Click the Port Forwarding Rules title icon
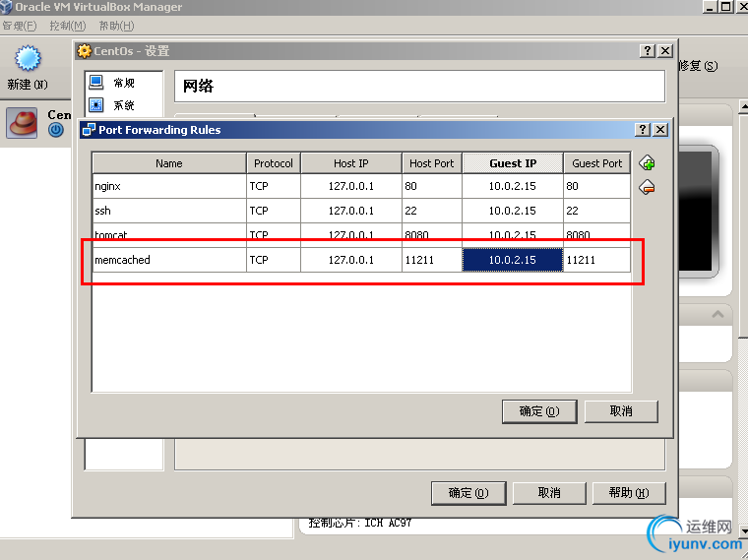 coord(89,129)
